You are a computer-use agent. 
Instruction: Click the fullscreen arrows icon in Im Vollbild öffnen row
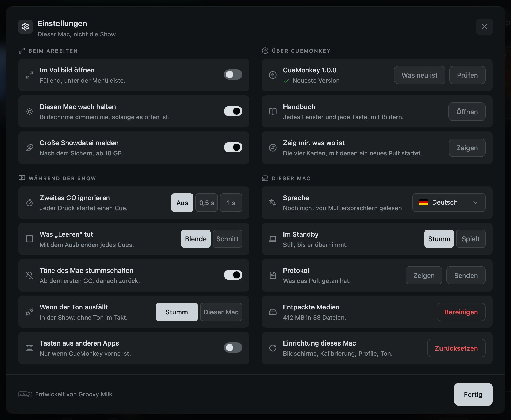pyautogui.click(x=30, y=75)
